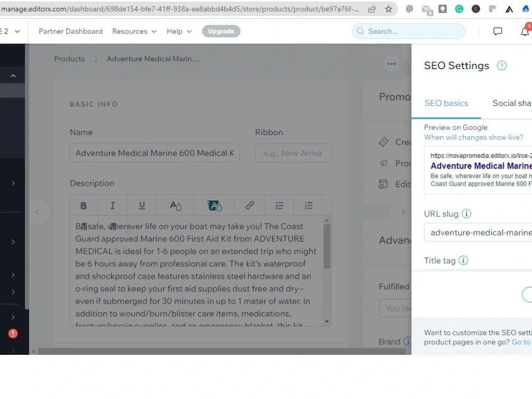532x399 pixels.
Task: Open the Adventure Medical Marine Google preview title
Action: tap(481, 166)
